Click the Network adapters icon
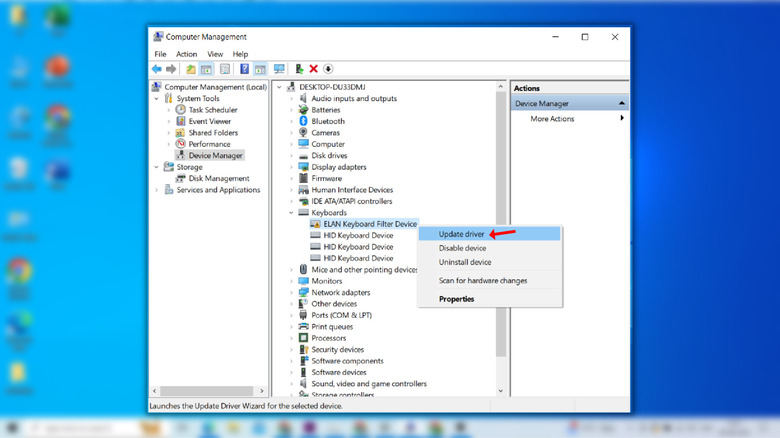The height and width of the screenshot is (438, 780). [303, 292]
